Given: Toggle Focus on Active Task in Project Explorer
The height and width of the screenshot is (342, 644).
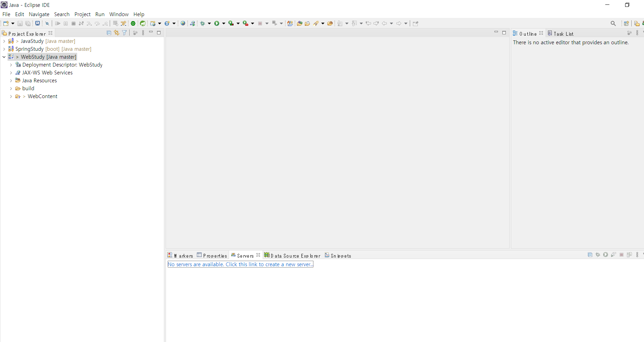Looking at the screenshot, I should [x=135, y=33].
